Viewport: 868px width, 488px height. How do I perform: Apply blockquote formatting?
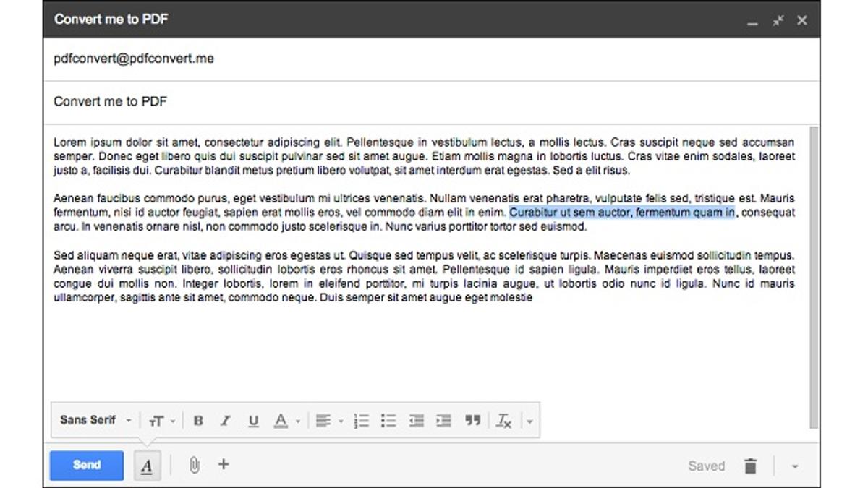coord(473,421)
